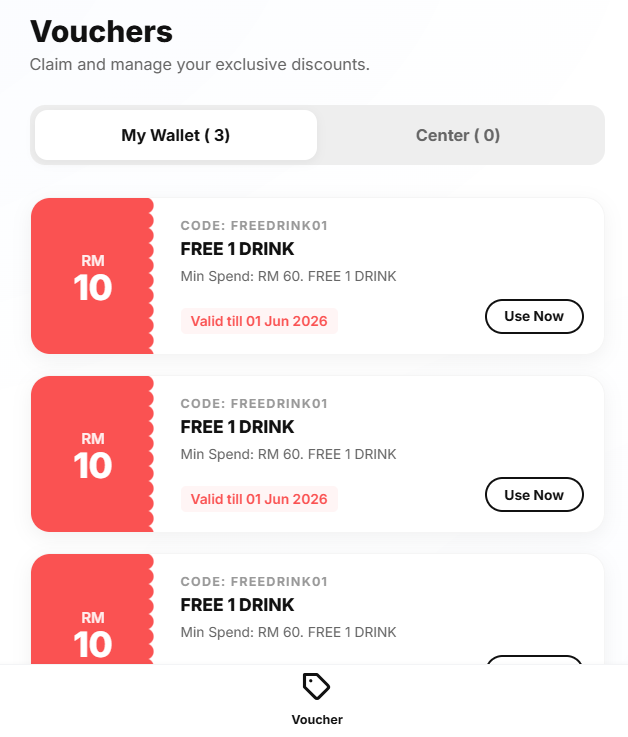Viewport: 628px width, 737px height.
Task: Open the Center tab
Action: click(458, 135)
